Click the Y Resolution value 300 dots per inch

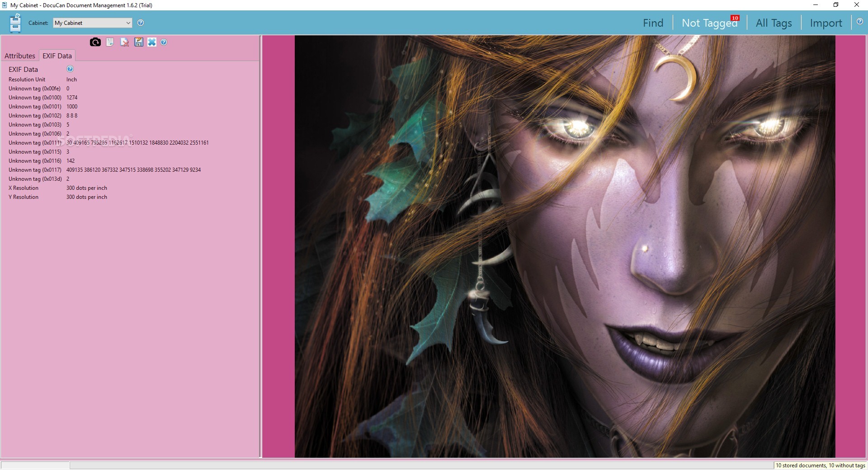87,197
